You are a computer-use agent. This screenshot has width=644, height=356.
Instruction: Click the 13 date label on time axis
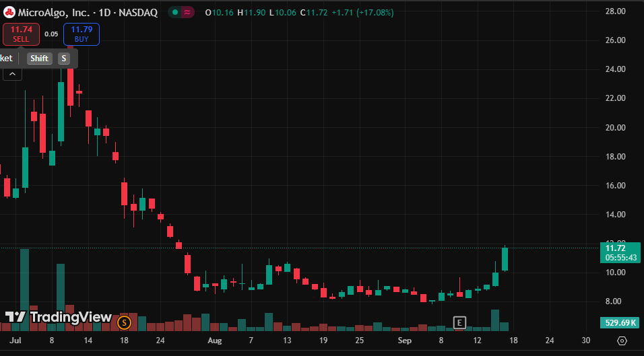287,341
